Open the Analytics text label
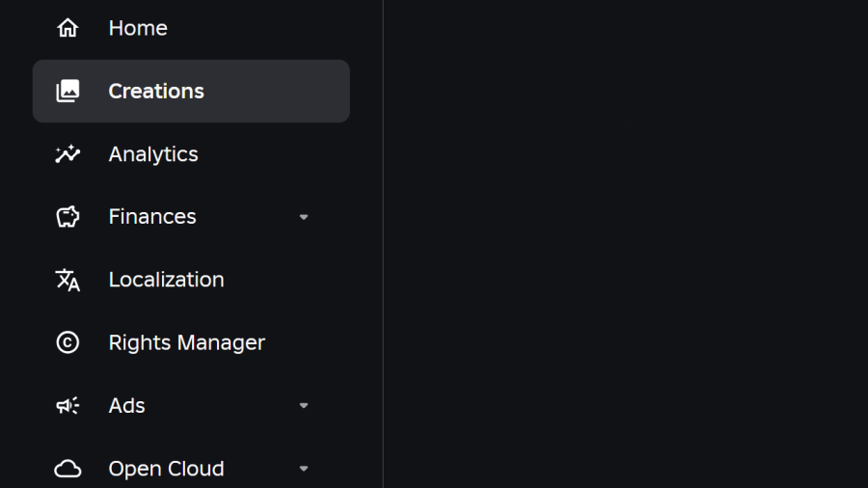The image size is (868, 488). click(153, 154)
